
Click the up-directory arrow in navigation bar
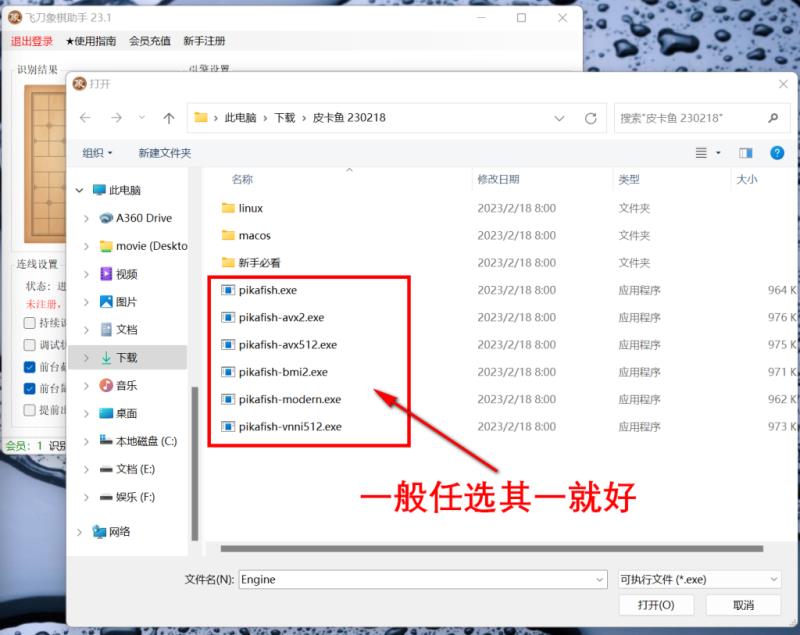(168, 118)
